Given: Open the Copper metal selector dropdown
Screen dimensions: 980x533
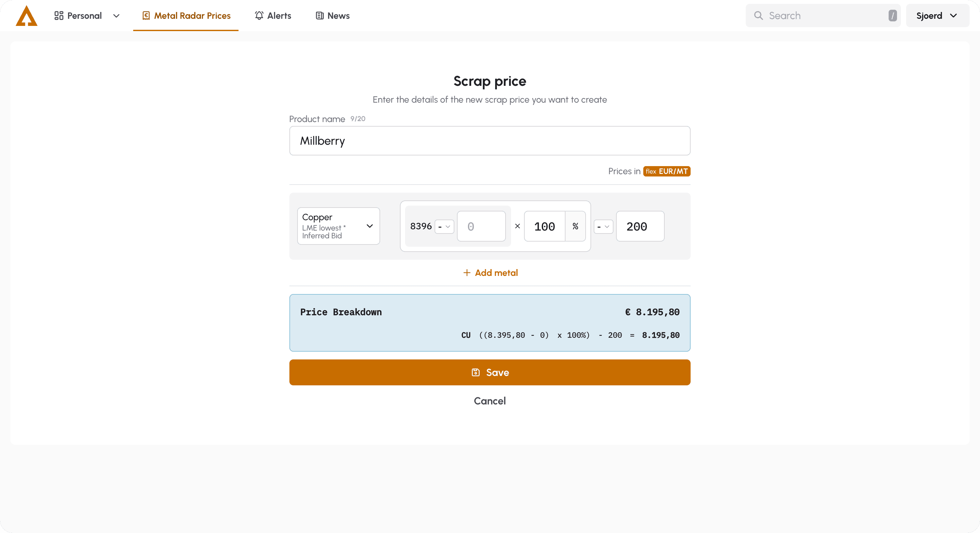Looking at the screenshot, I should (338, 226).
